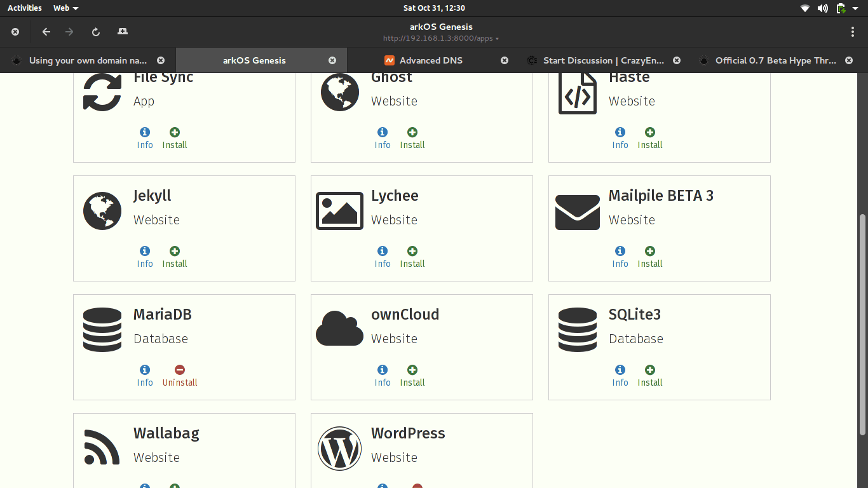Click the WordPress logo icon
Image resolution: width=868 pixels, height=488 pixels.
pos(340,449)
